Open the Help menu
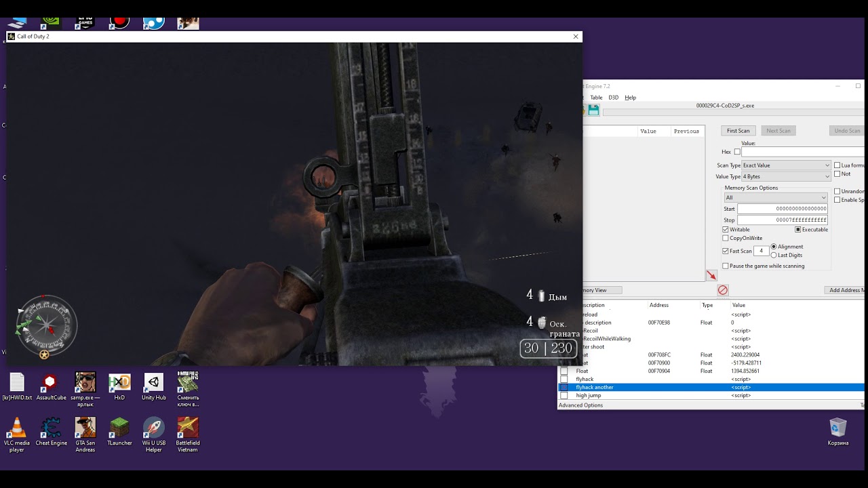The image size is (868, 488). coord(631,98)
